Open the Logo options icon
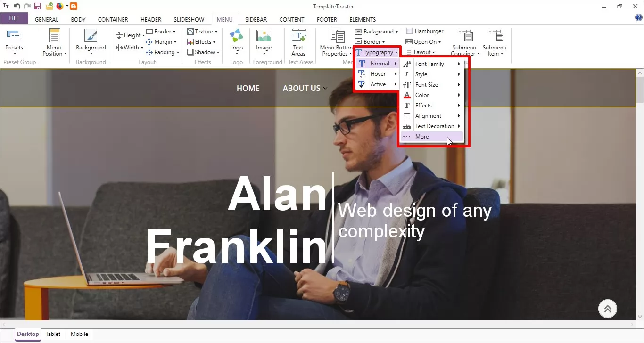Screen dimensions: 644x343 tap(236, 36)
